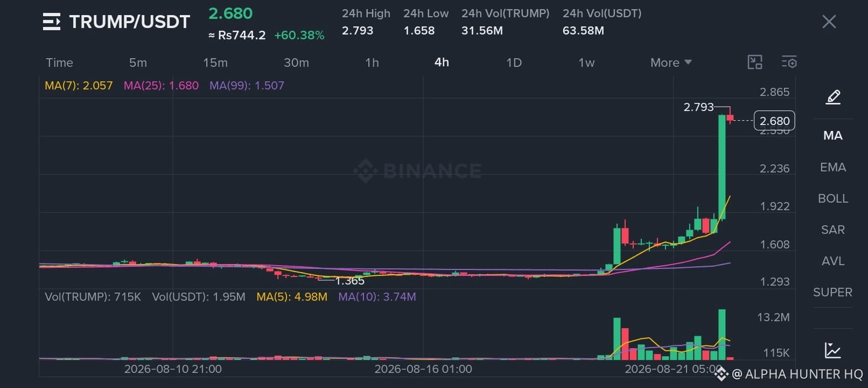Click the 1.922 price axis label

point(774,206)
